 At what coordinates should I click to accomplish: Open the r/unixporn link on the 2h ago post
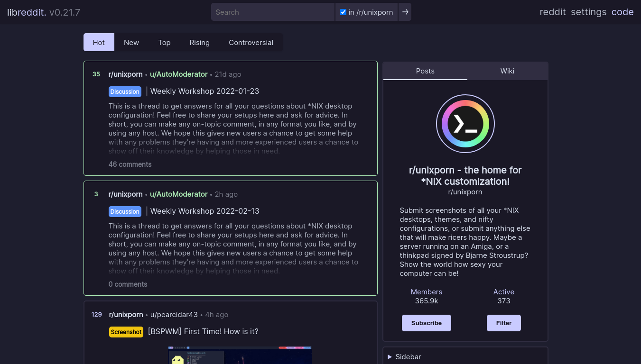(x=126, y=194)
